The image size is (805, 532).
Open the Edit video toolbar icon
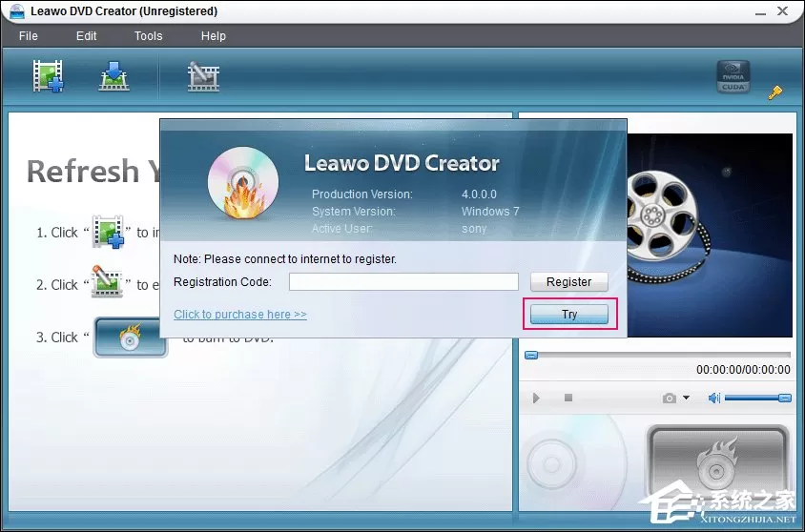(x=203, y=76)
